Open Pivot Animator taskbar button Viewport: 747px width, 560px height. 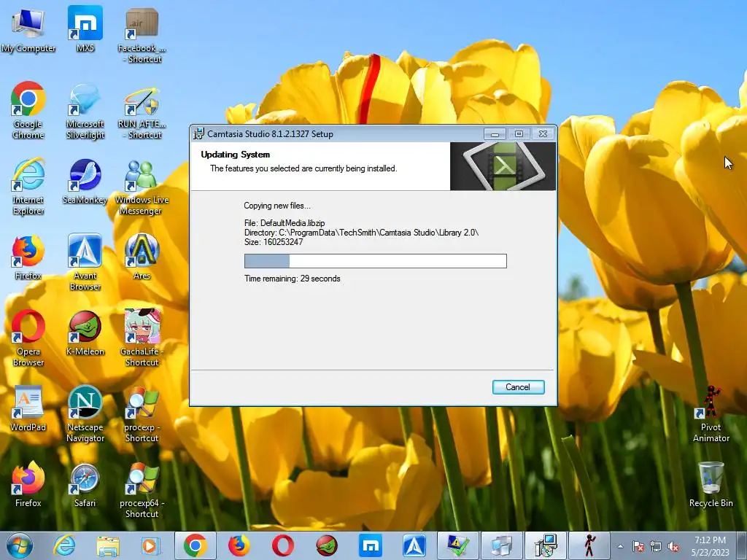point(589,545)
